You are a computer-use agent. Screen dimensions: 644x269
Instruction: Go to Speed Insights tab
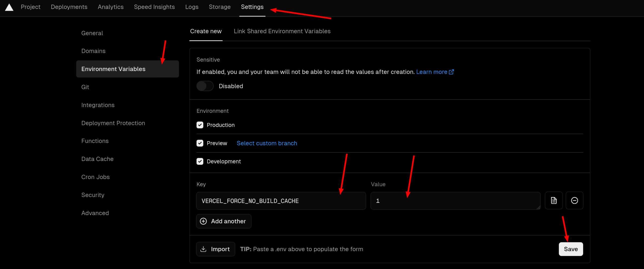(x=154, y=7)
